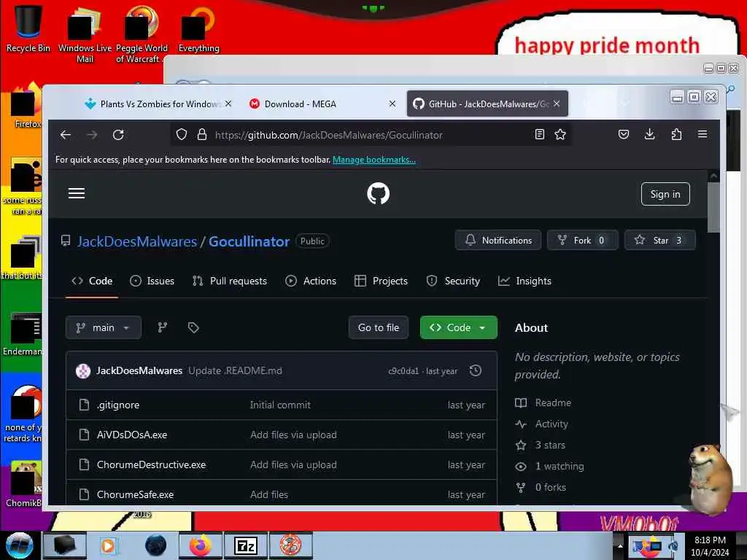View tags icon in repo toolbar
Image resolution: width=747 pixels, height=560 pixels.
(193, 327)
